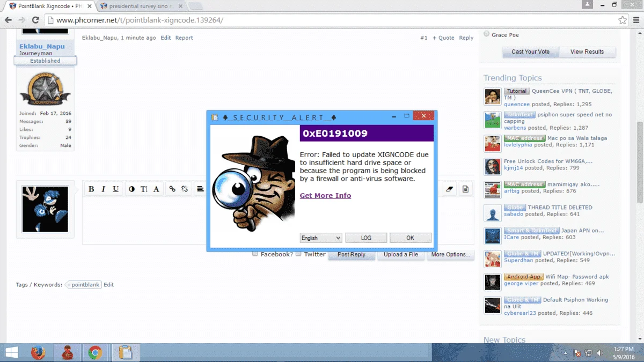Open THREAD TITLE DELETED topic
Image resolution: width=644 pixels, height=362 pixels.
[560, 207]
